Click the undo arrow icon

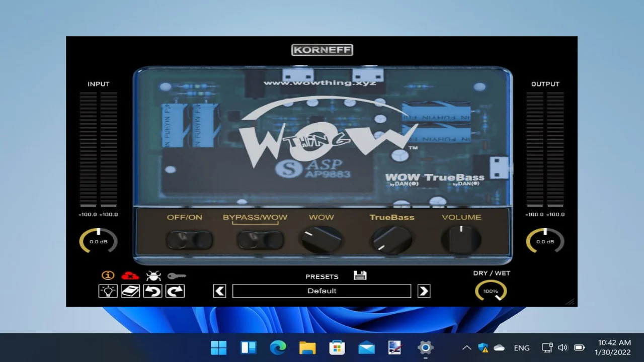tap(152, 291)
